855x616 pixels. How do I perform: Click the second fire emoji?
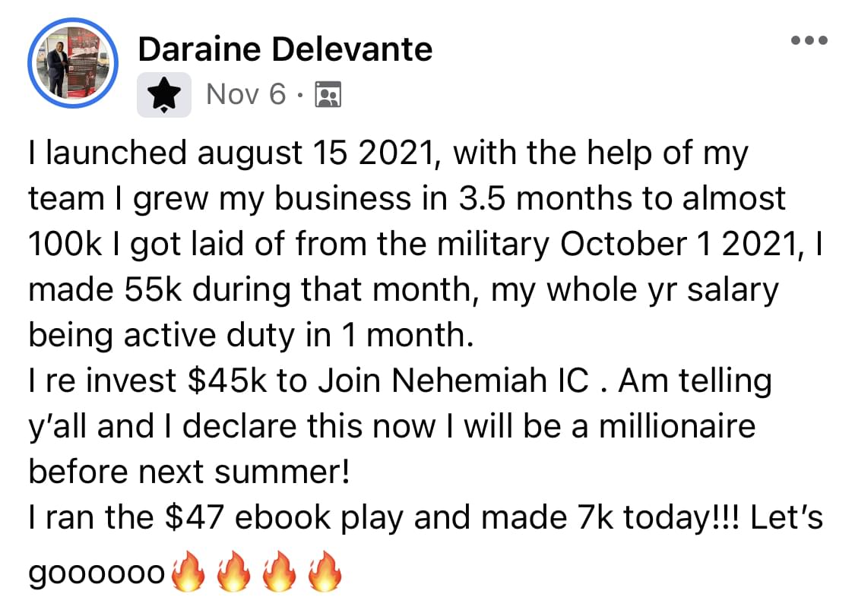click(x=234, y=570)
